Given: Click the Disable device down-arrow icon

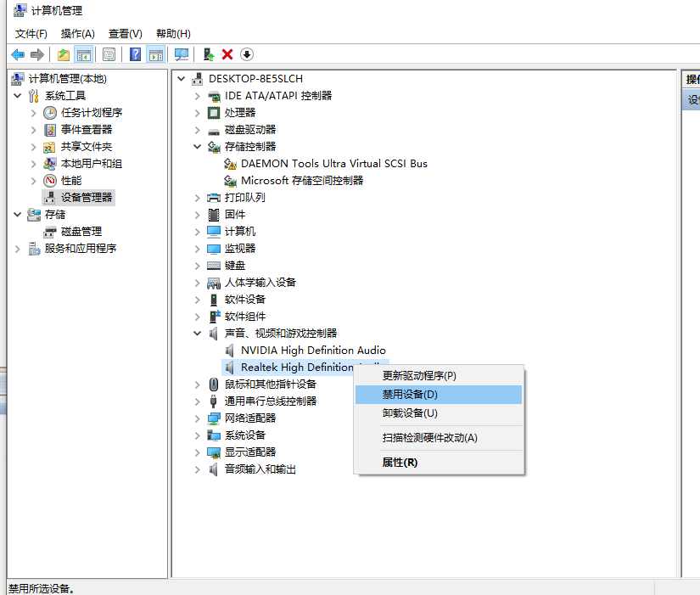Looking at the screenshot, I should [x=247, y=54].
